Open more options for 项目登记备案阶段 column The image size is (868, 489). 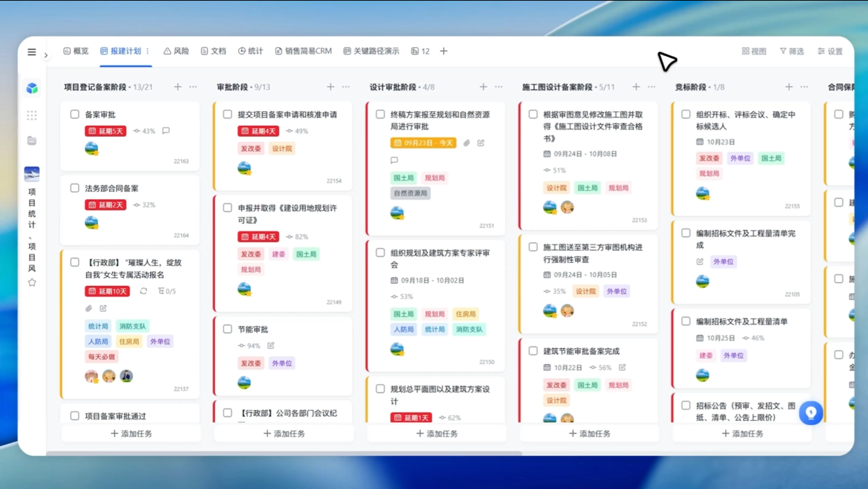(x=194, y=87)
